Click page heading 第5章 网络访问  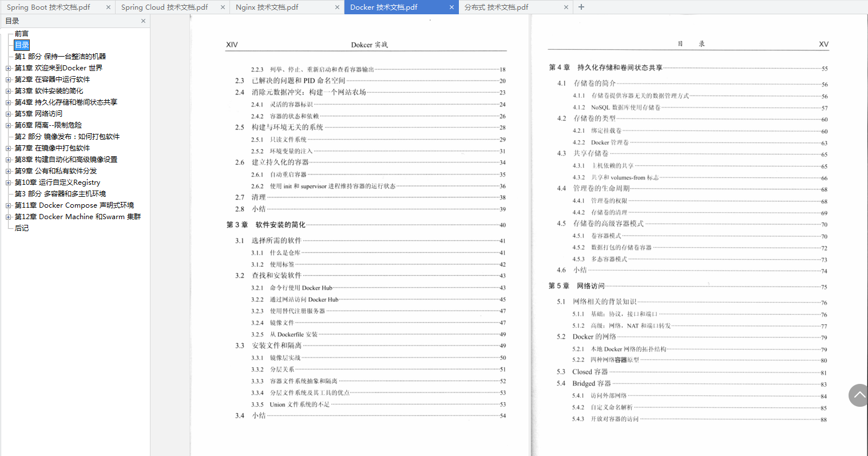point(688,286)
